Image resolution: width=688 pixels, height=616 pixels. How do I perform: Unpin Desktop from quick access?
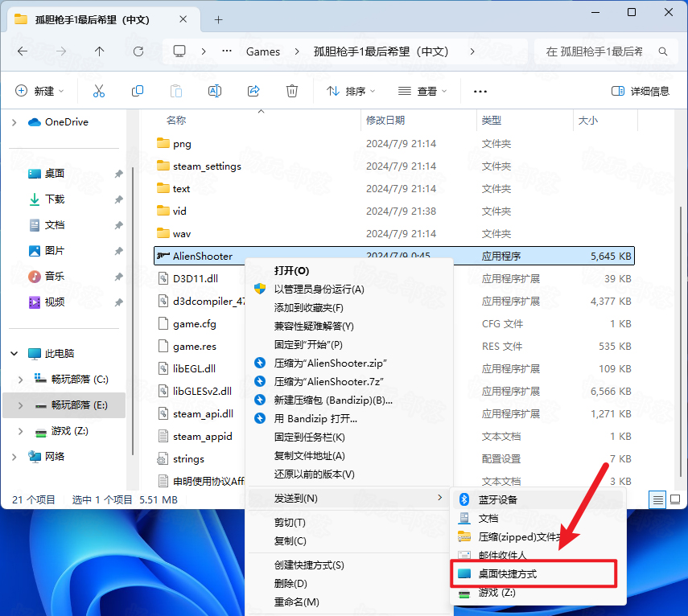[x=118, y=174]
